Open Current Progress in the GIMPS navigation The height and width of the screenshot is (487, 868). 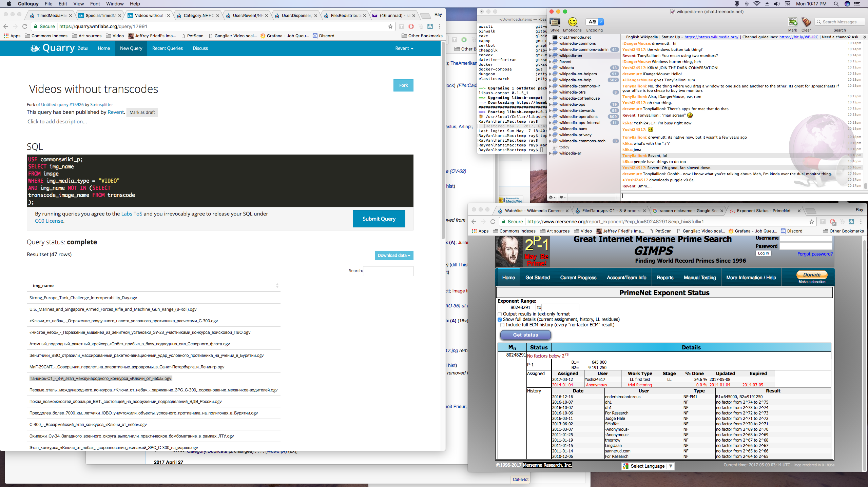[578, 278]
